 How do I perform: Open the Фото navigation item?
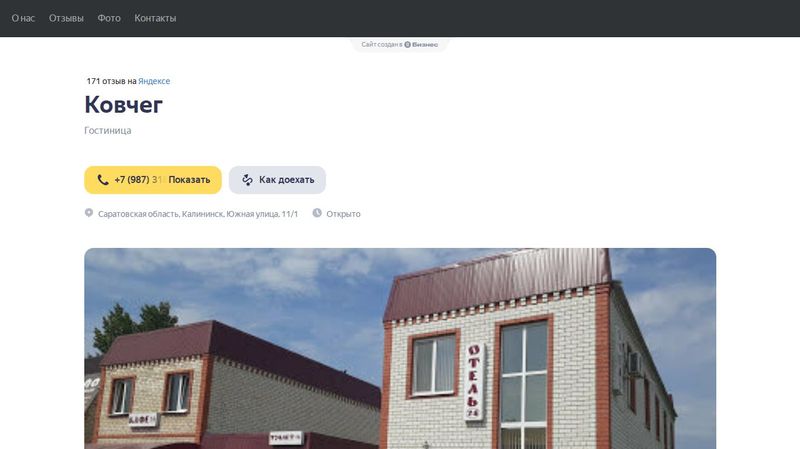pos(109,18)
